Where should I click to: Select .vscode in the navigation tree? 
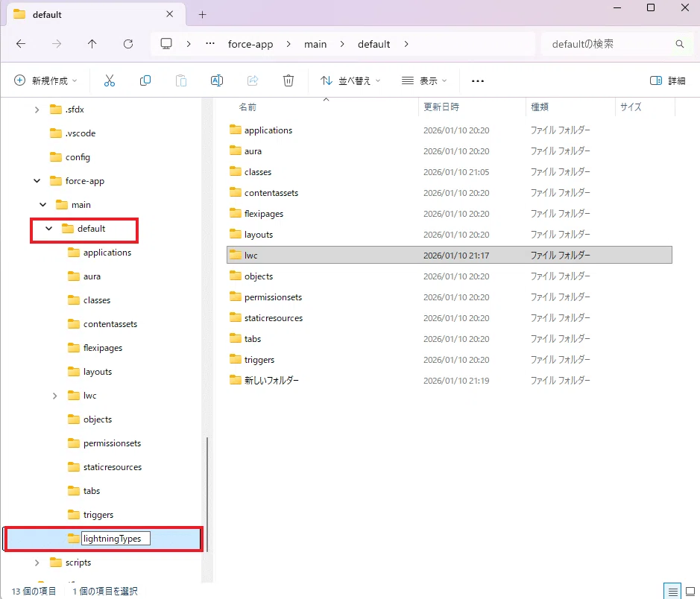[x=81, y=133]
